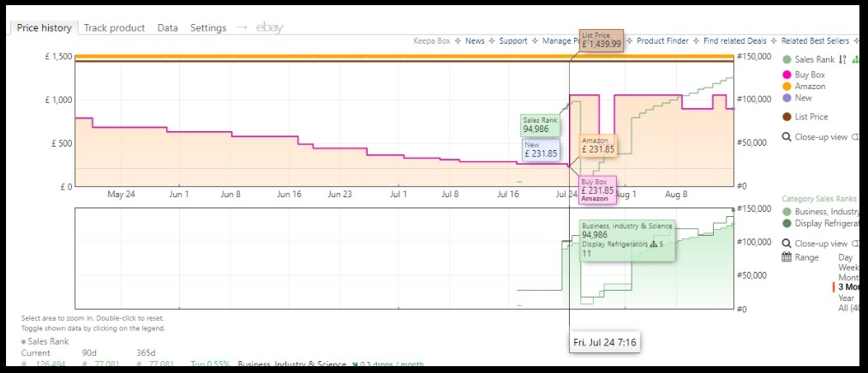Toggle Business, Industry category rank legend

820,212
